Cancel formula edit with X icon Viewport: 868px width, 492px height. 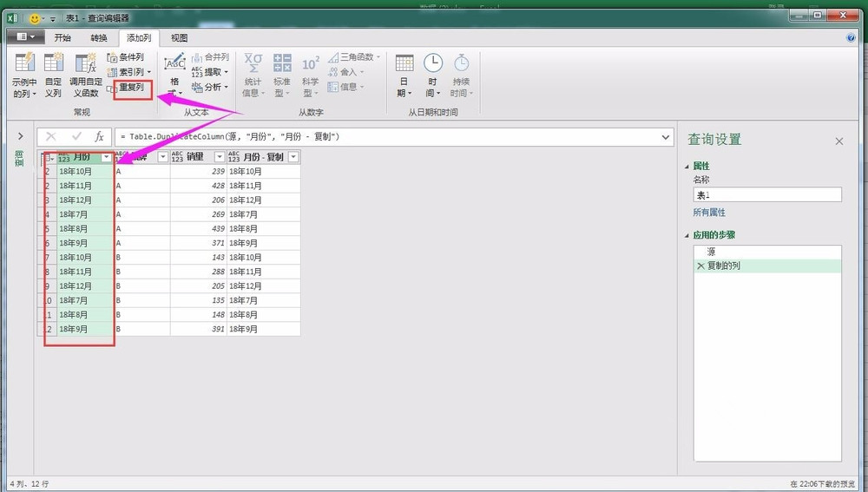(x=51, y=136)
